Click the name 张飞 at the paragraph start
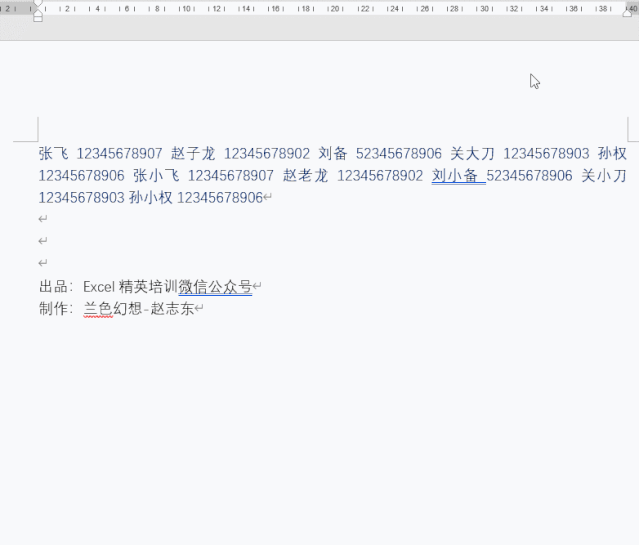Viewport: 639px width, 545px height. pos(53,154)
